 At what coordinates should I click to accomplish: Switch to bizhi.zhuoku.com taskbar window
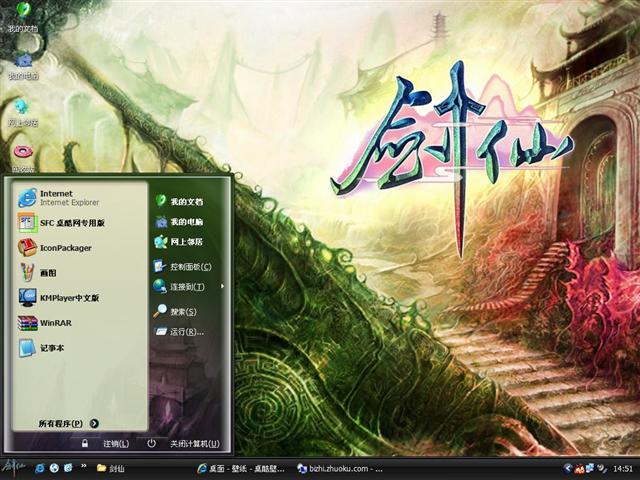click(x=342, y=468)
